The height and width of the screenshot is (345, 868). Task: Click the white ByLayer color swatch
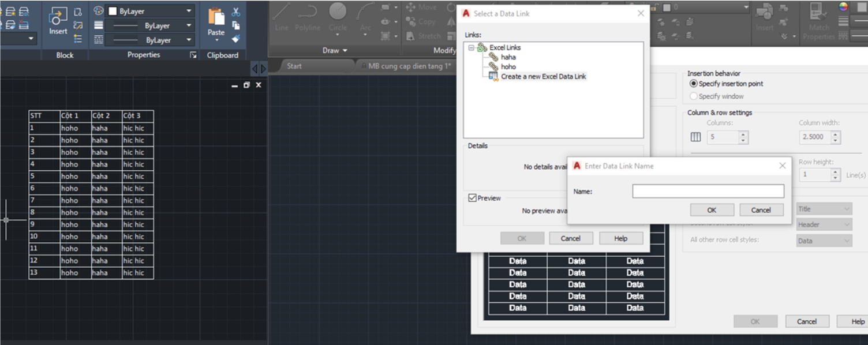pyautogui.click(x=113, y=11)
